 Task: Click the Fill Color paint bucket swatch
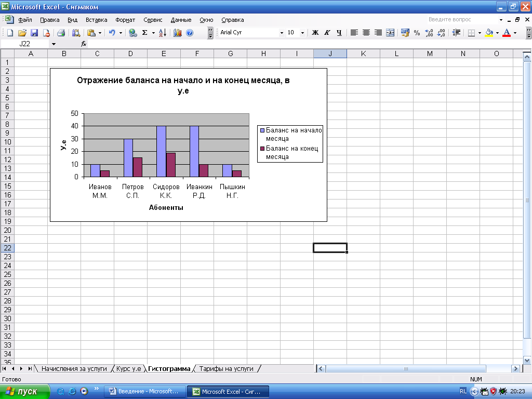(x=489, y=33)
